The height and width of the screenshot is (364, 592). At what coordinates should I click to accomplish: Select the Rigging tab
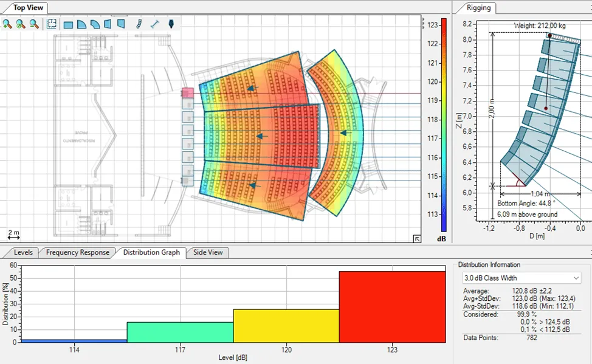(478, 8)
